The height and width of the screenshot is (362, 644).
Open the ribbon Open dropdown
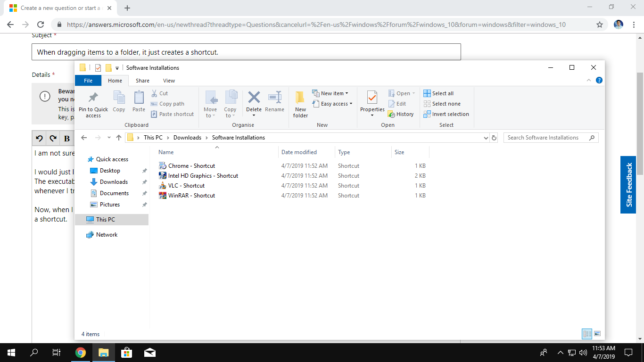(402, 93)
